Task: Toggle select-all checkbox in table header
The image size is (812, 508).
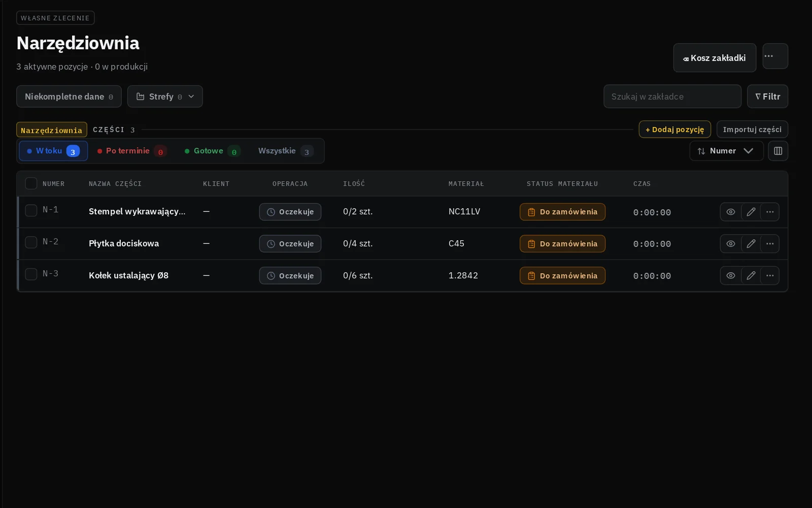Action: tap(31, 183)
